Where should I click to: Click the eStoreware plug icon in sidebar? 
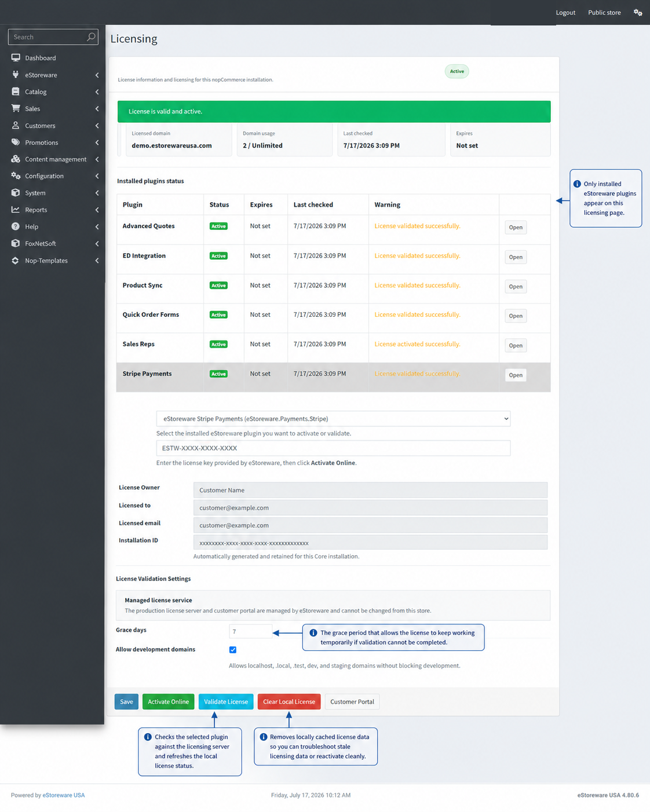16,75
